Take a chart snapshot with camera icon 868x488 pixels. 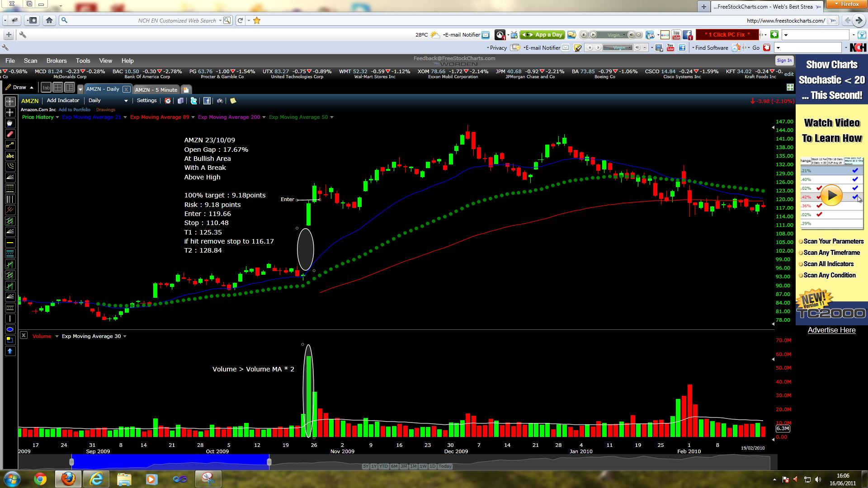pyautogui.click(x=220, y=101)
